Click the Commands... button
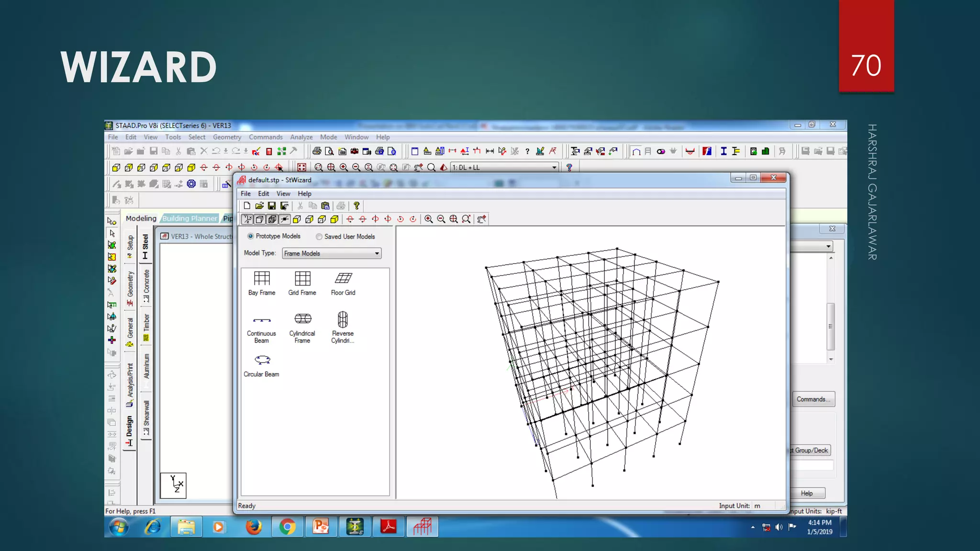This screenshot has width=980, height=551. (x=813, y=399)
